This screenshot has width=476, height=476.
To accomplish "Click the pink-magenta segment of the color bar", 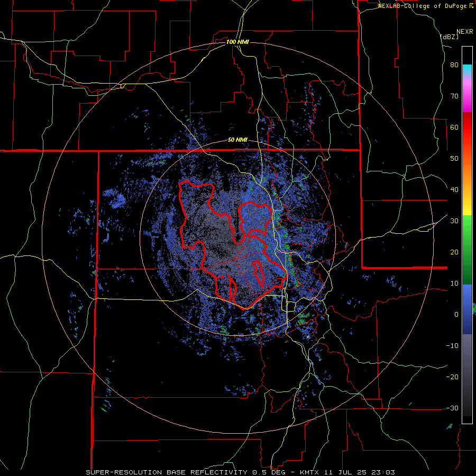I will pyautogui.click(x=467, y=94).
